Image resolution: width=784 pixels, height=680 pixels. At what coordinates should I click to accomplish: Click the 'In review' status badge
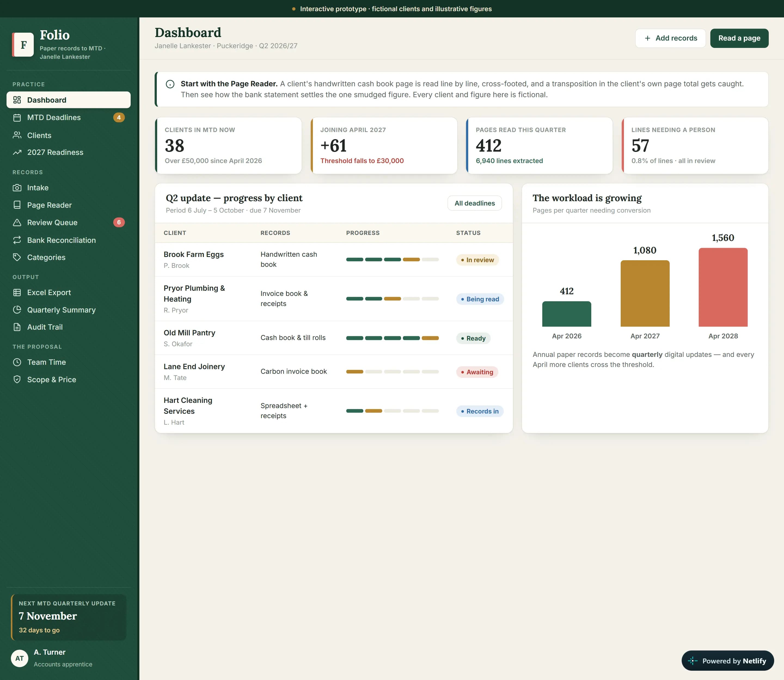[477, 260]
